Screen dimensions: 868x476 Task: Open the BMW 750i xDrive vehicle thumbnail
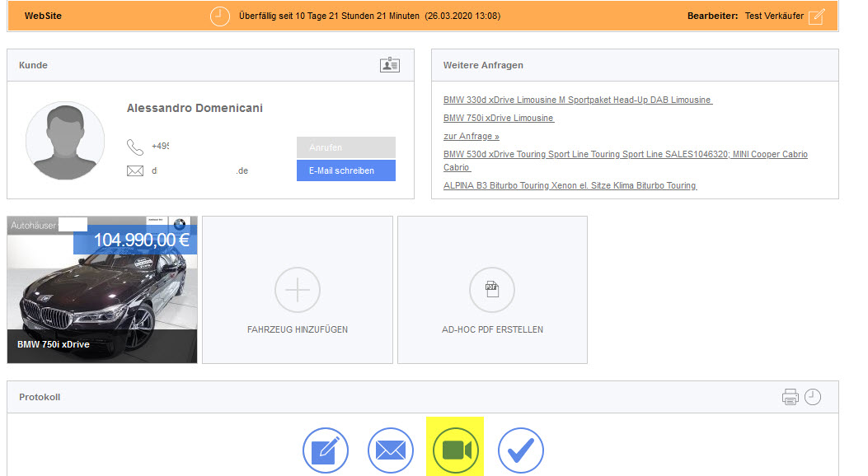point(102,290)
